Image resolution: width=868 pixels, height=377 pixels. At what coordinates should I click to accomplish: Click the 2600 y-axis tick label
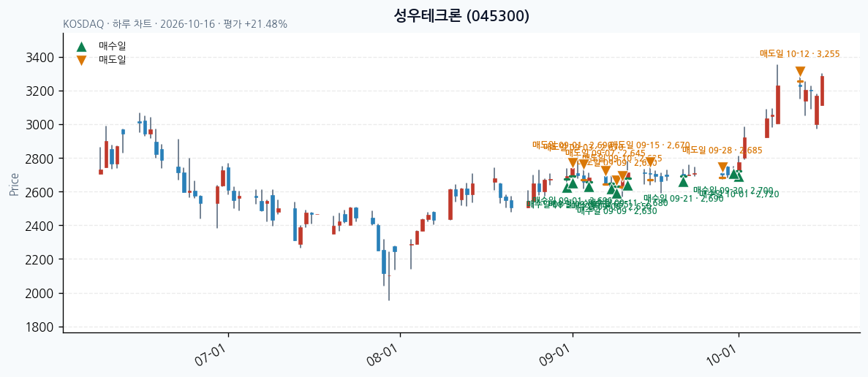click(40, 192)
